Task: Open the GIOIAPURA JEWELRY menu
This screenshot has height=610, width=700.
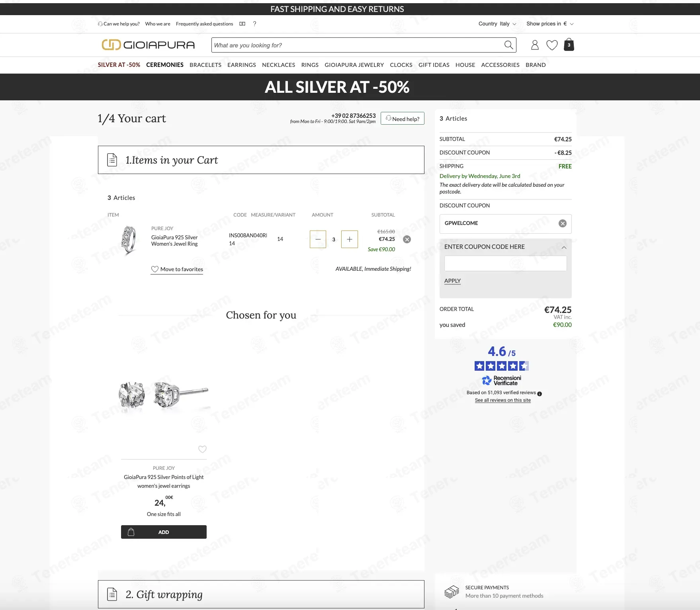Action: pos(354,65)
